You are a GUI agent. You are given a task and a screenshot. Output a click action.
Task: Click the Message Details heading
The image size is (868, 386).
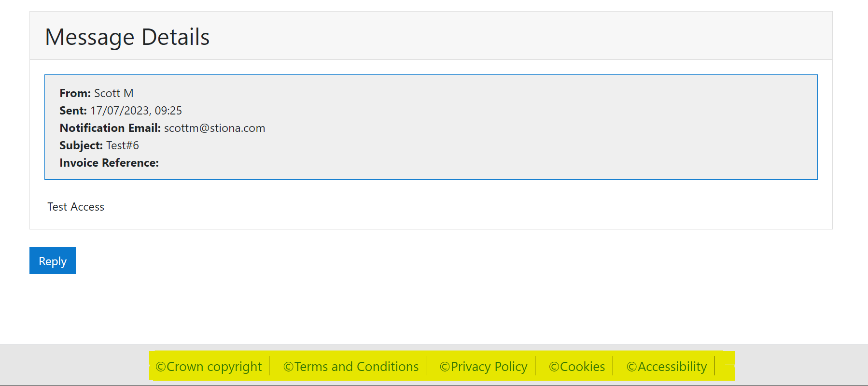(x=127, y=37)
